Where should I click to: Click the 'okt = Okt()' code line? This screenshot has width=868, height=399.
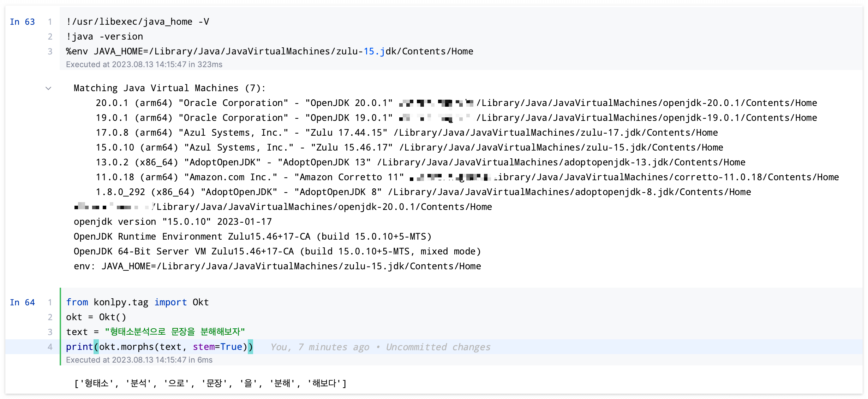(x=96, y=317)
